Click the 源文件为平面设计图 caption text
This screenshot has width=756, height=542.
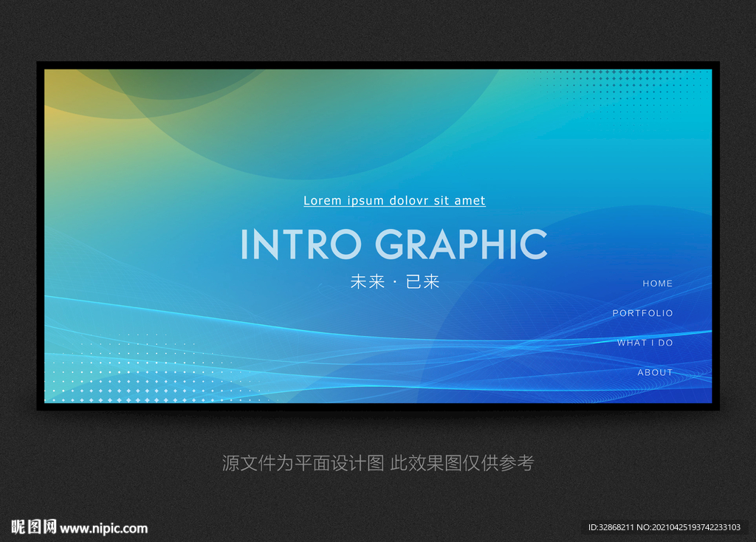point(303,463)
